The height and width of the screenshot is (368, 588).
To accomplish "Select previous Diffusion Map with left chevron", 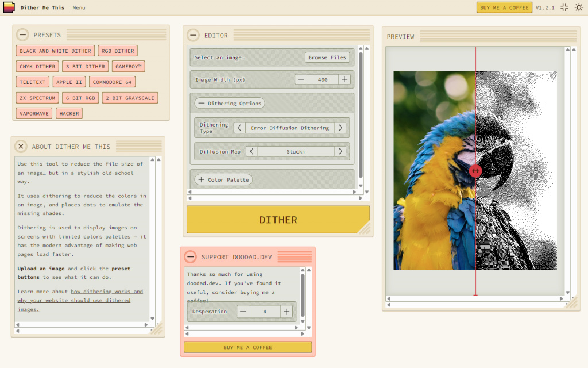I will click(252, 152).
